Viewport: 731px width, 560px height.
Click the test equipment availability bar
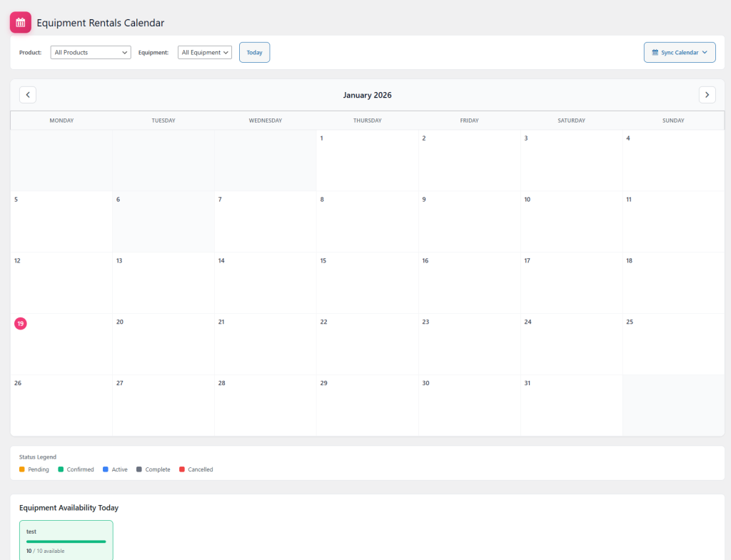click(66, 541)
